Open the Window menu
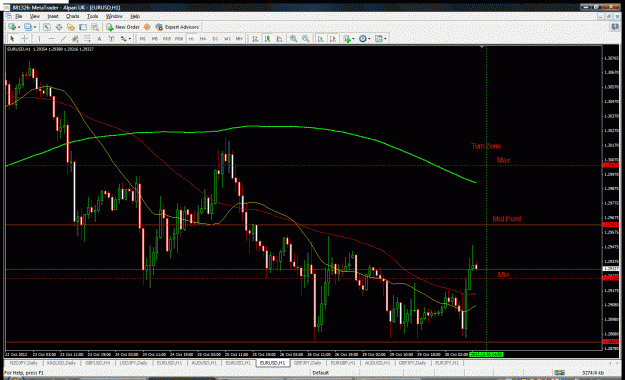The image size is (625, 380). coord(114,16)
